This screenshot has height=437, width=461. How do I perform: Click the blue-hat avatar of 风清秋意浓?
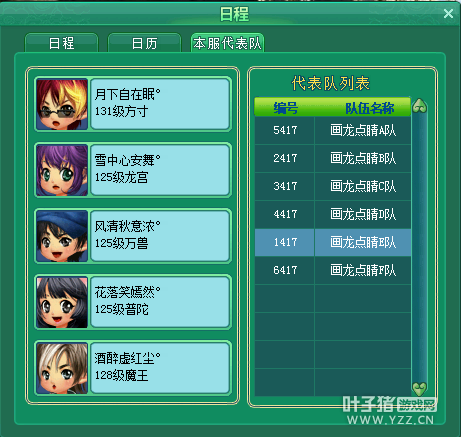coord(62,236)
